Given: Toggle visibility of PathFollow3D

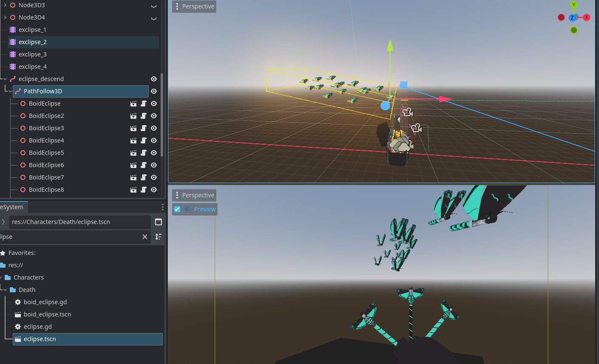Looking at the screenshot, I should point(154,91).
